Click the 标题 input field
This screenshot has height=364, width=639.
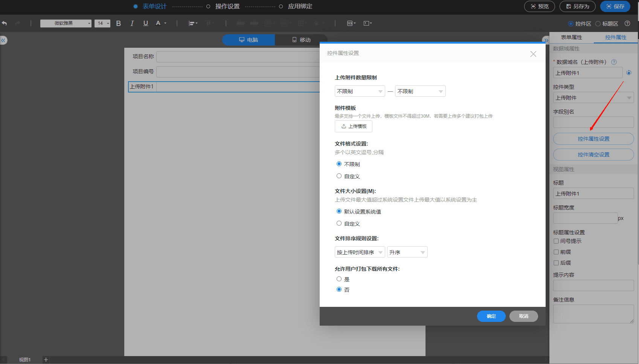click(593, 193)
